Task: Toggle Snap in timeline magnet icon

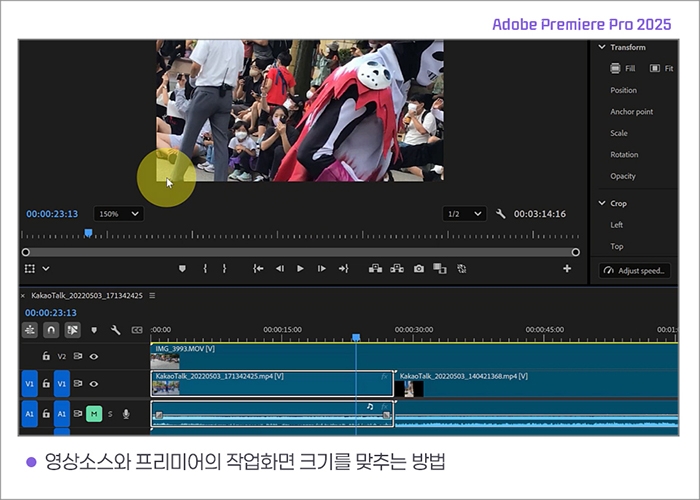Action: tap(51, 330)
